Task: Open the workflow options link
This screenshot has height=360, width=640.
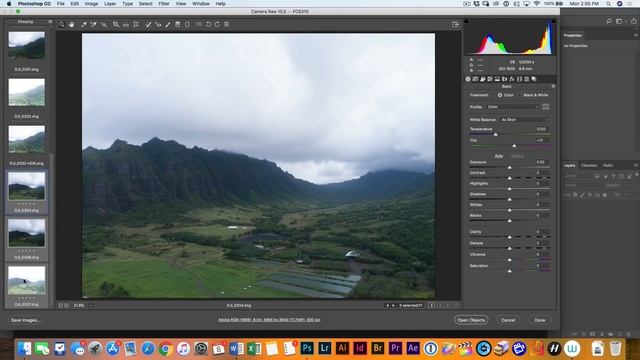Action: 269,320
